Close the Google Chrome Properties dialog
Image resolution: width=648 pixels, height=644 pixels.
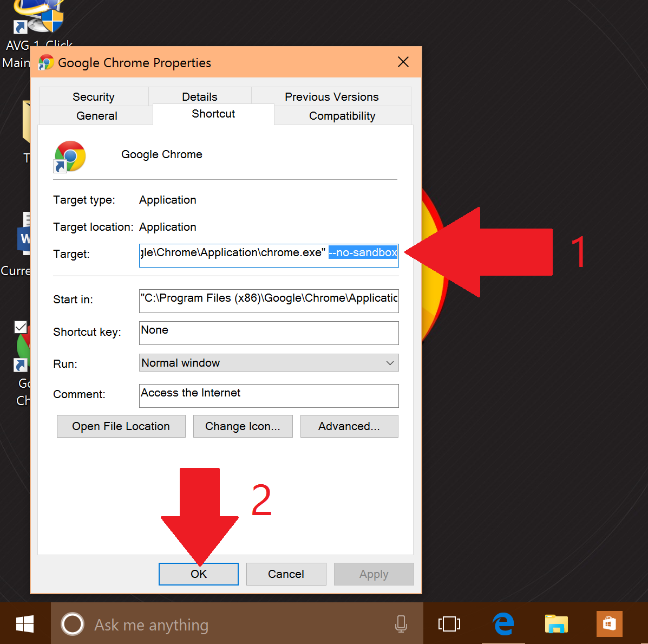[x=403, y=62]
